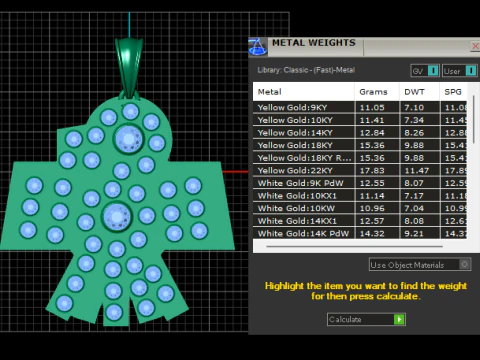The width and height of the screenshot is (480, 360).
Task: Select the White Gold:10KW row
Action: tap(360, 208)
